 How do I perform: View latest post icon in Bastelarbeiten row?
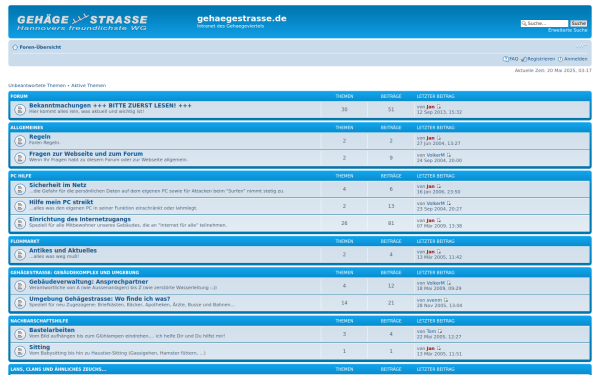click(x=440, y=331)
